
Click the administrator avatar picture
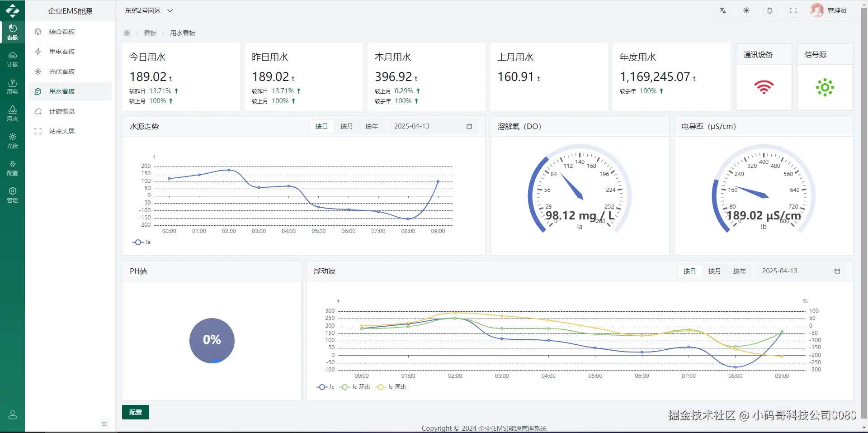point(817,10)
